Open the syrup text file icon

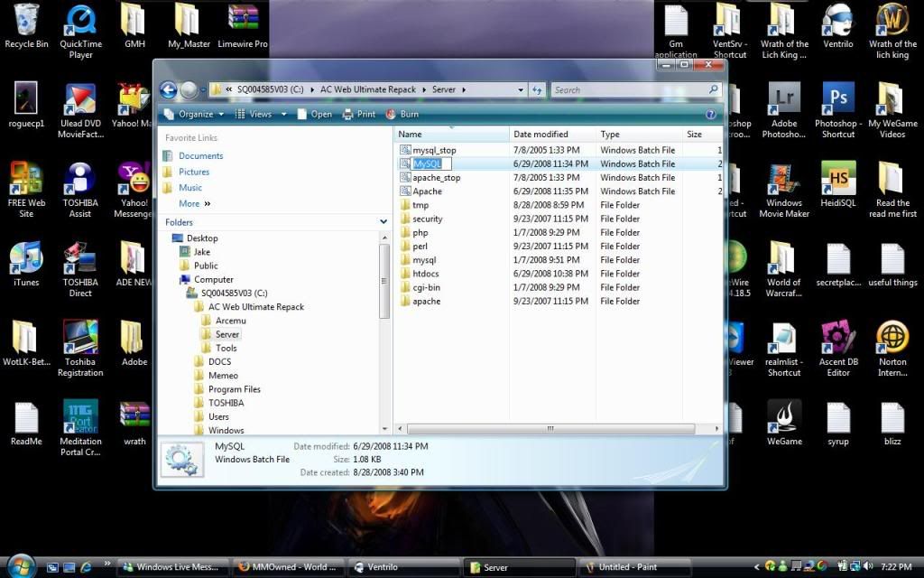click(838, 424)
